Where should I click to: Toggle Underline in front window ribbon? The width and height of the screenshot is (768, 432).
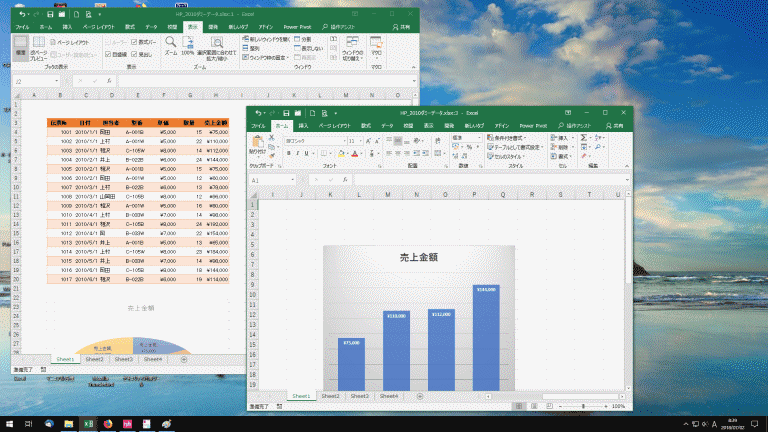[x=307, y=154]
